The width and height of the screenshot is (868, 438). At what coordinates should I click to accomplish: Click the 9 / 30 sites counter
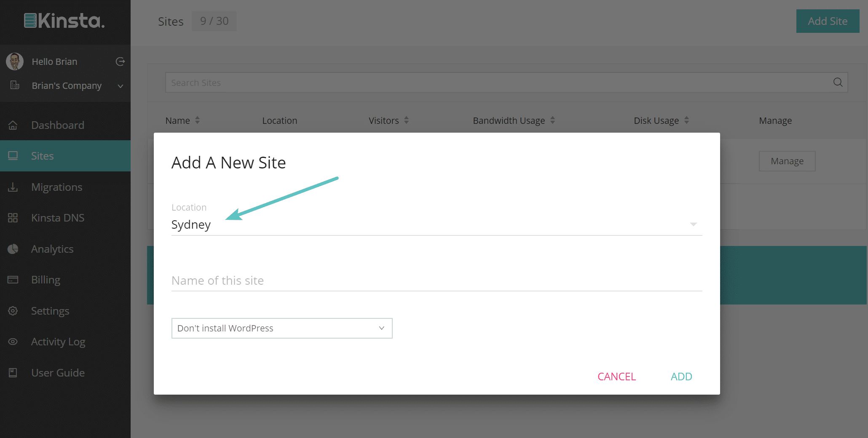[x=214, y=21]
